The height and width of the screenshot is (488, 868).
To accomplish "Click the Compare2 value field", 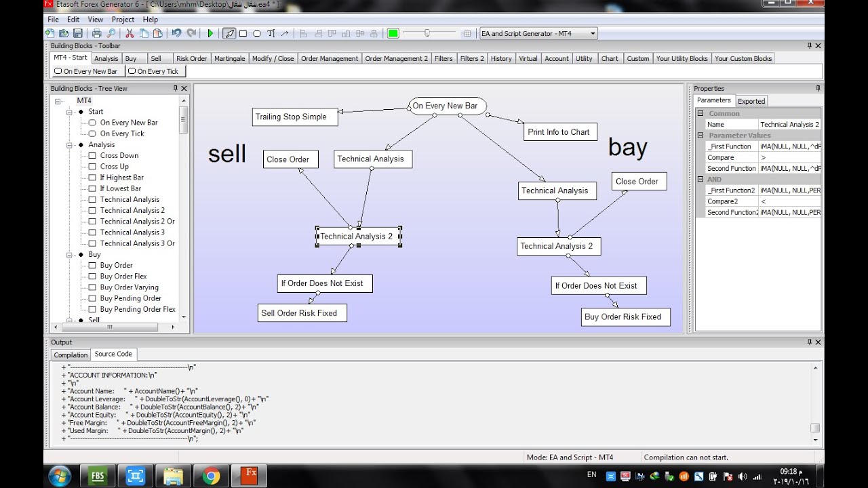I will (789, 201).
